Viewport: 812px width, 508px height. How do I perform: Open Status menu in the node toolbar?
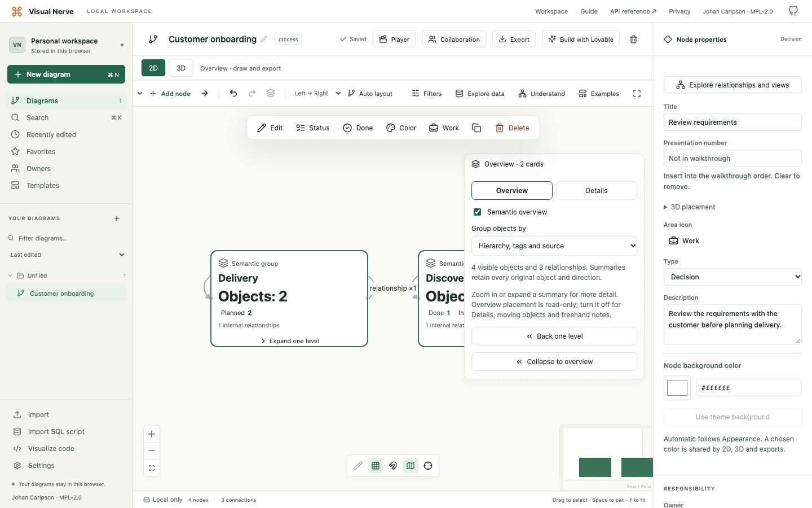tap(313, 128)
